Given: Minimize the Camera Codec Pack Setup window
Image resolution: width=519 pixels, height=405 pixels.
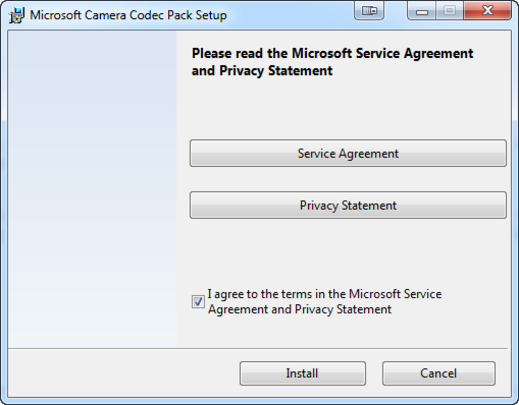Looking at the screenshot, I should click(x=422, y=11).
